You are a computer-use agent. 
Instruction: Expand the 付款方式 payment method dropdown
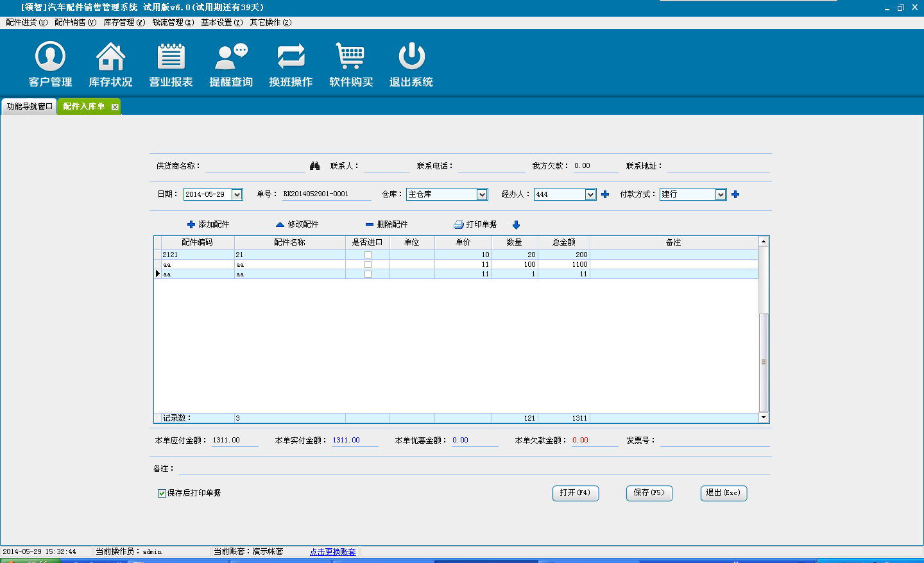(721, 194)
